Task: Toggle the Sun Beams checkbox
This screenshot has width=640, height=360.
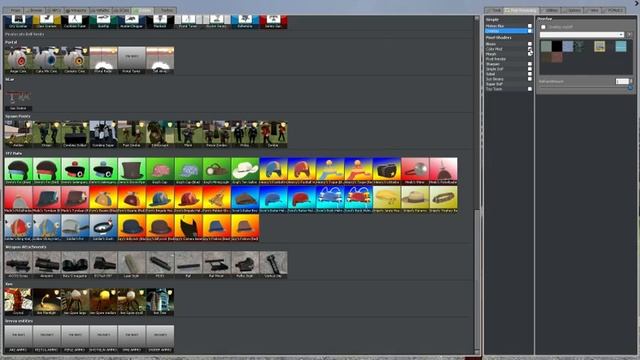Action: (530, 79)
